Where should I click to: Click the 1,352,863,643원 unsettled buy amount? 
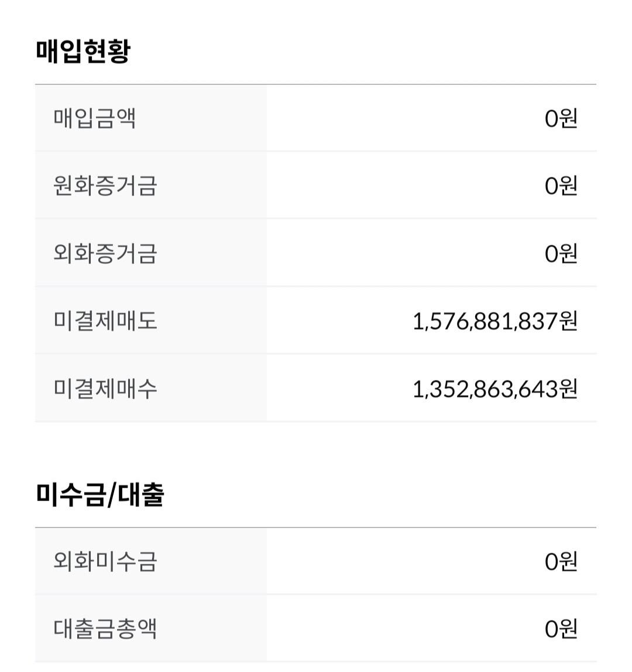[495, 389]
